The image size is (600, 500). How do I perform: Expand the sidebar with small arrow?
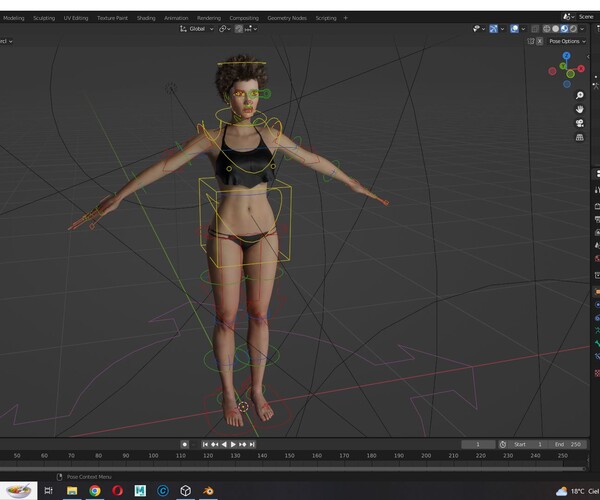point(588,57)
